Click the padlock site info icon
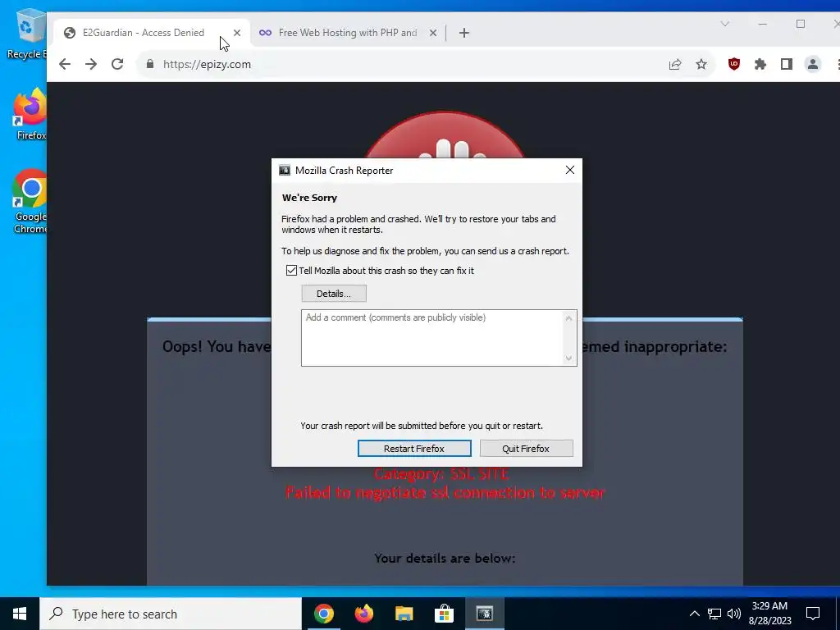840x630 pixels. [x=150, y=64]
